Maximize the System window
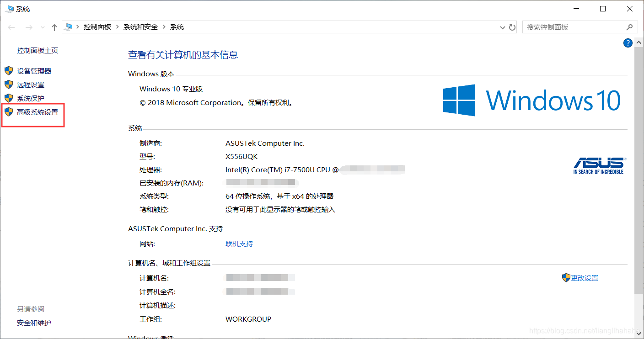The image size is (644, 339). pyautogui.click(x=603, y=9)
